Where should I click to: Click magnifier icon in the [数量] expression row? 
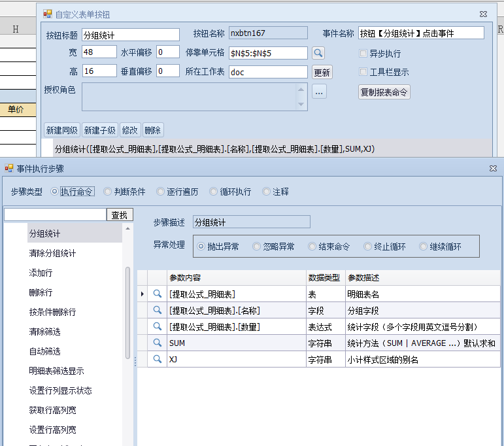[x=157, y=326]
